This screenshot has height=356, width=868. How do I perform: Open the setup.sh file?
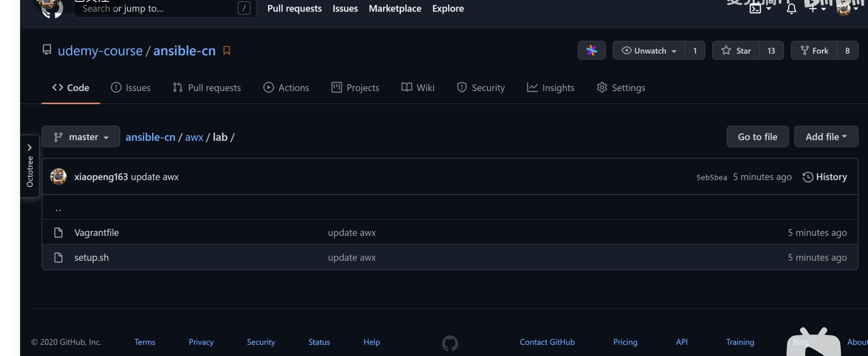pyautogui.click(x=91, y=257)
